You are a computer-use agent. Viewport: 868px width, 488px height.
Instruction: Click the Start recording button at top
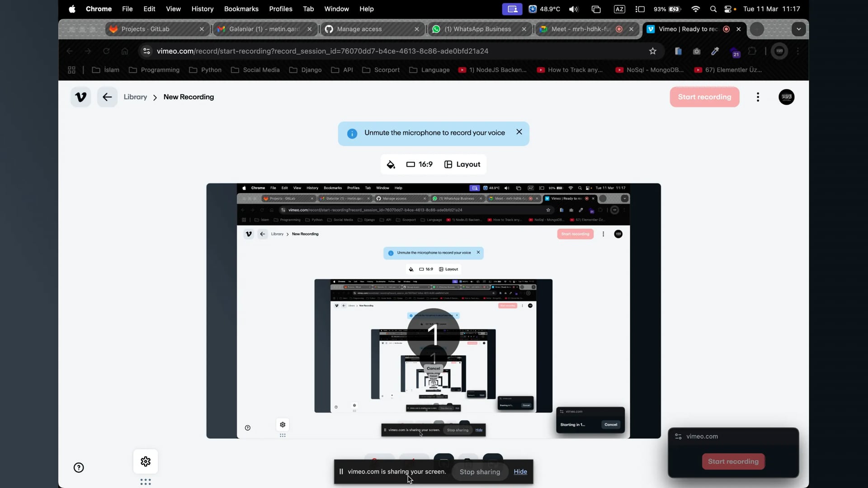tap(704, 97)
